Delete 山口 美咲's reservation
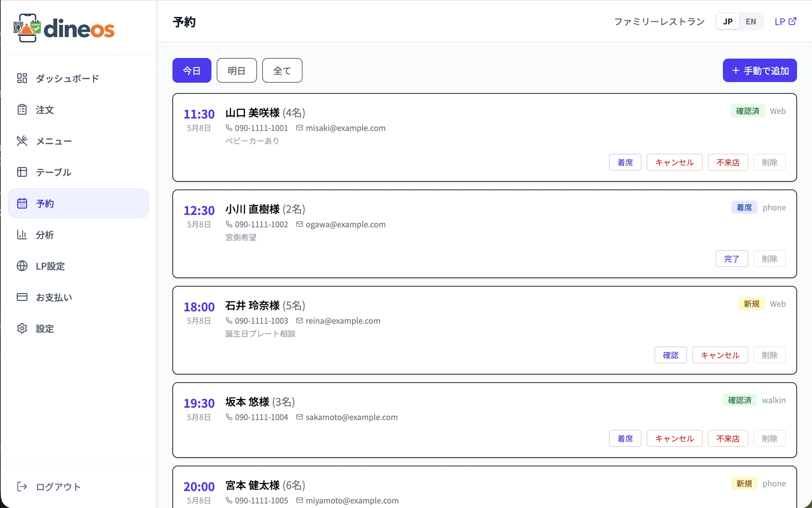This screenshot has height=508, width=812. 769,162
